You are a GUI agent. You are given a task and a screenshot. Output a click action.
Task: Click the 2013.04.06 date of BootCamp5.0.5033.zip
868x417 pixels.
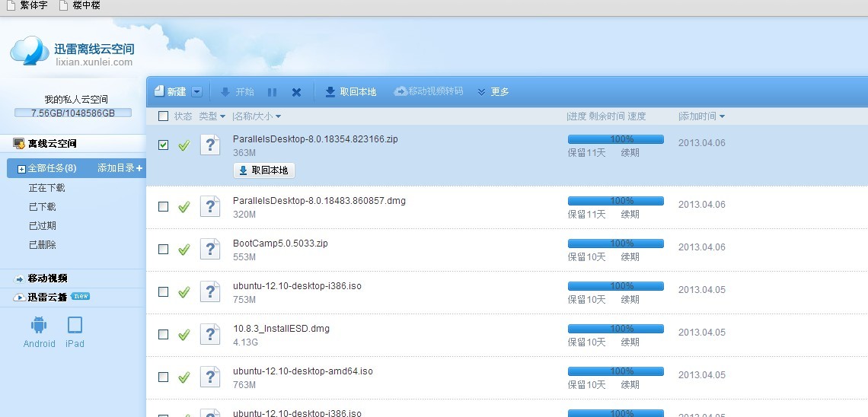(702, 247)
